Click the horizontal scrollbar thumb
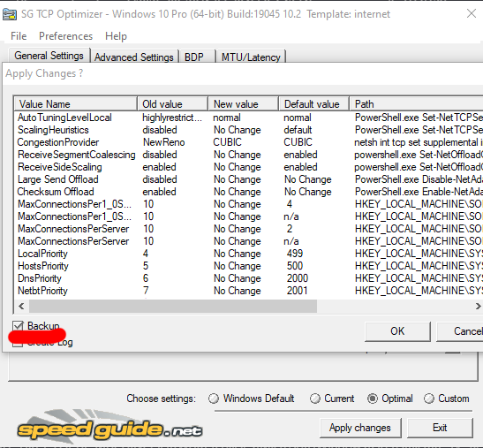The image size is (483, 448). click(x=173, y=306)
